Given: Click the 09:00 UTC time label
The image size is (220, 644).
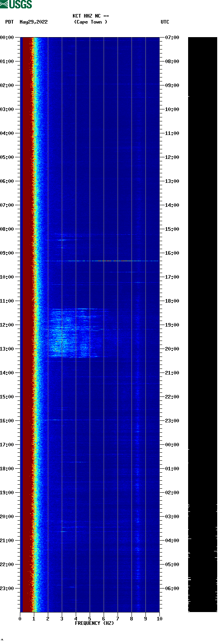Looking at the screenshot, I should (172, 85).
